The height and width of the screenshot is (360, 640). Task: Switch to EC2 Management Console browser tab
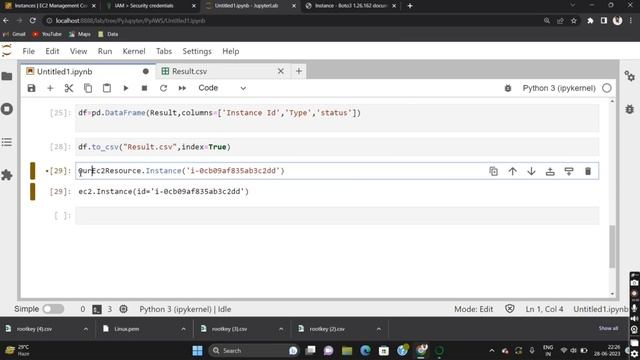pyautogui.click(x=51, y=6)
